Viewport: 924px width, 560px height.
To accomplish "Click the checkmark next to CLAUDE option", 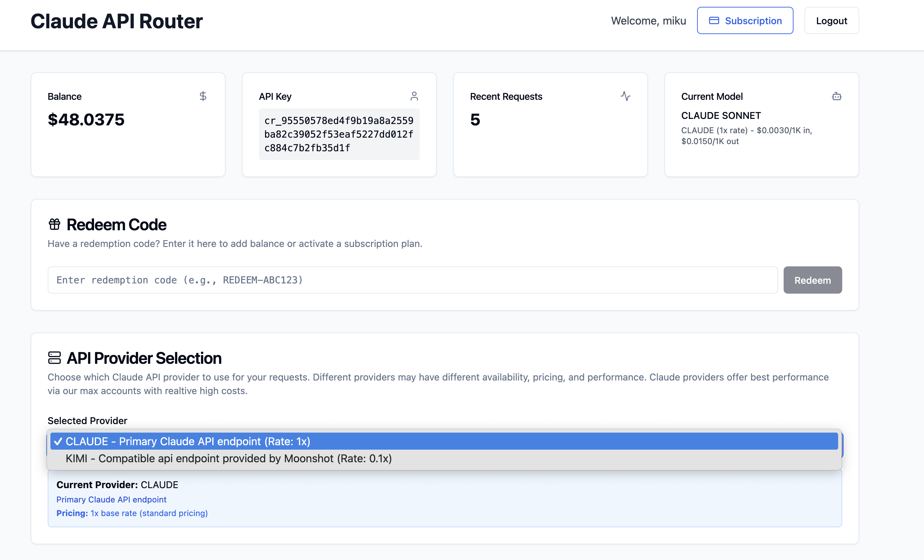I will (x=58, y=441).
